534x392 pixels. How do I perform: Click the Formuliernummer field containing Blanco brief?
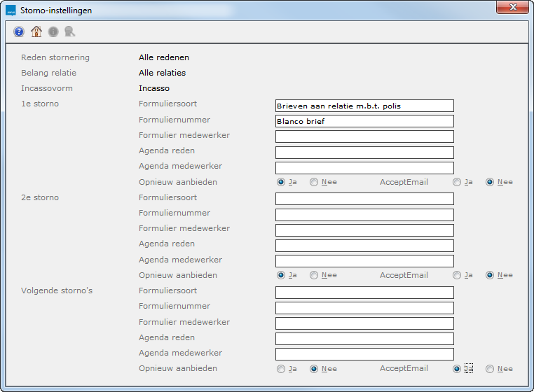coord(364,121)
